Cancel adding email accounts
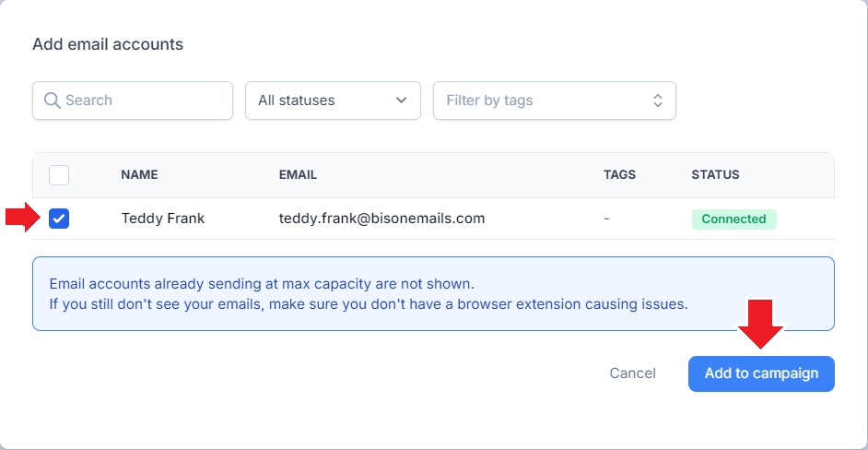Viewport: 868px width, 450px height. [x=632, y=373]
